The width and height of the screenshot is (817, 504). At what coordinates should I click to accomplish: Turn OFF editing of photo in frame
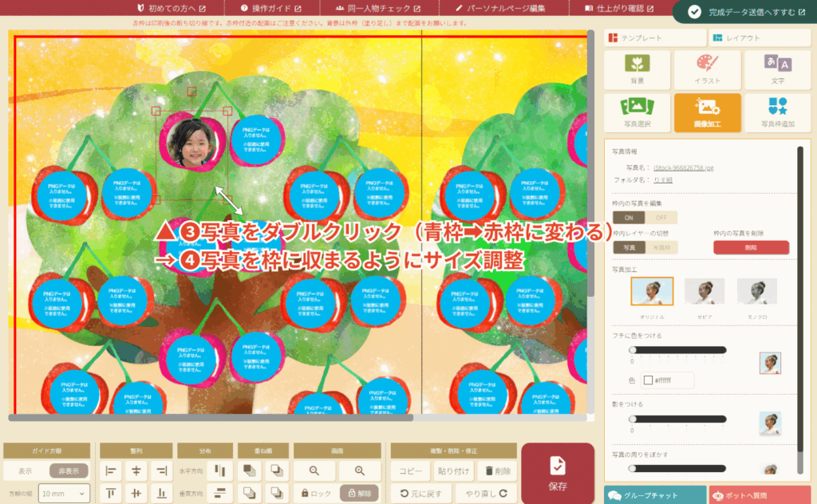click(x=661, y=217)
